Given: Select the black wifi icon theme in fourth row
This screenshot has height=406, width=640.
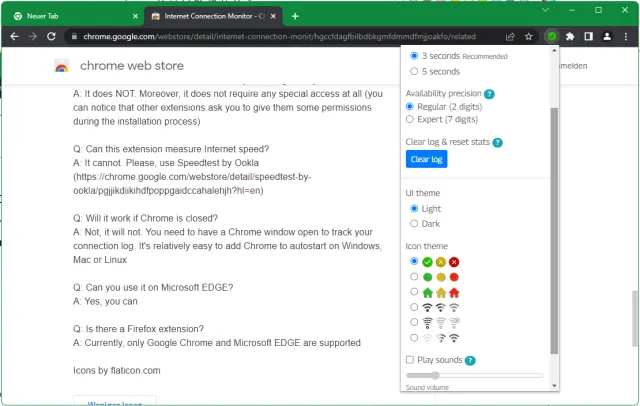Looking at the screenshot, I should (414, 307).
